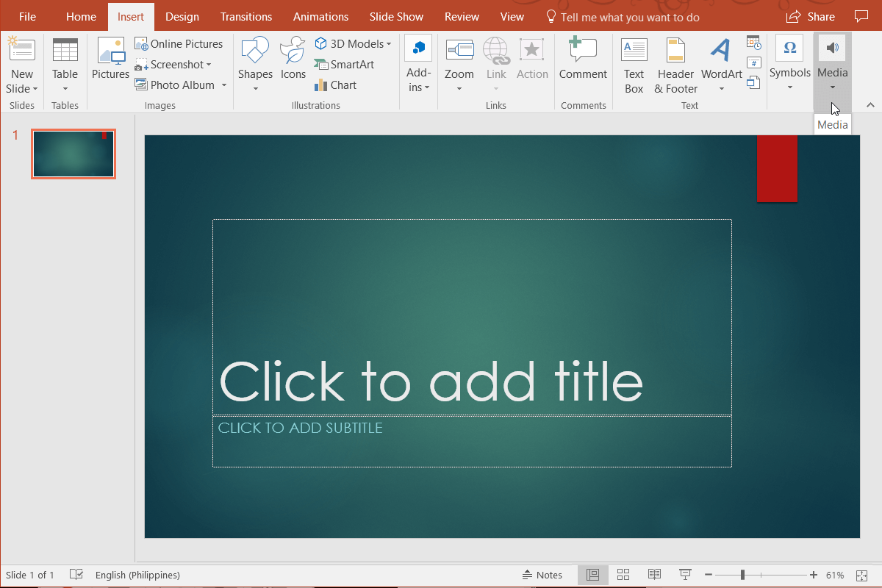Expand the Photo Album dropdown arrow

[224, 85]
